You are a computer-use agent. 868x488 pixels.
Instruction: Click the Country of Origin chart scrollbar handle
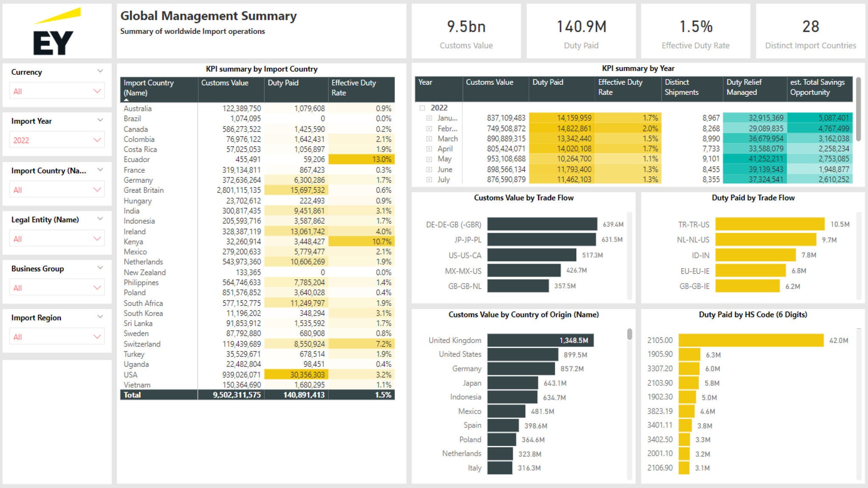tap(630, 334)
